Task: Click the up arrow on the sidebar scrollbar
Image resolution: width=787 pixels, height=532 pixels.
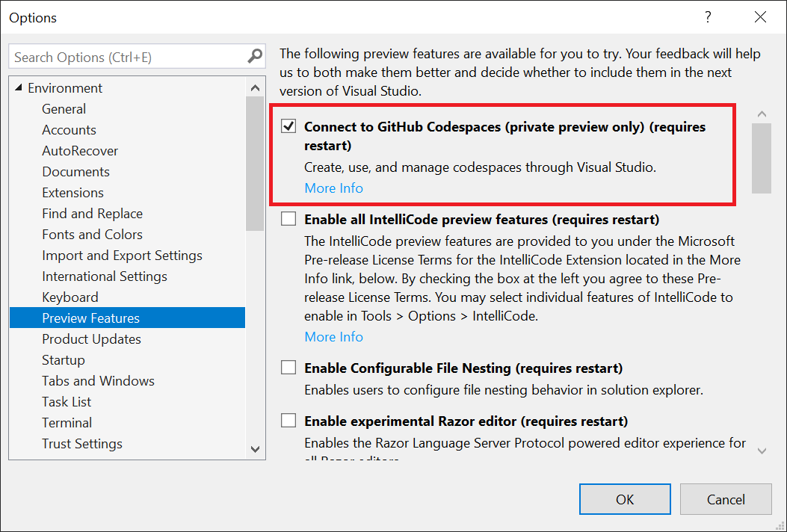Action: coord(256,87)
